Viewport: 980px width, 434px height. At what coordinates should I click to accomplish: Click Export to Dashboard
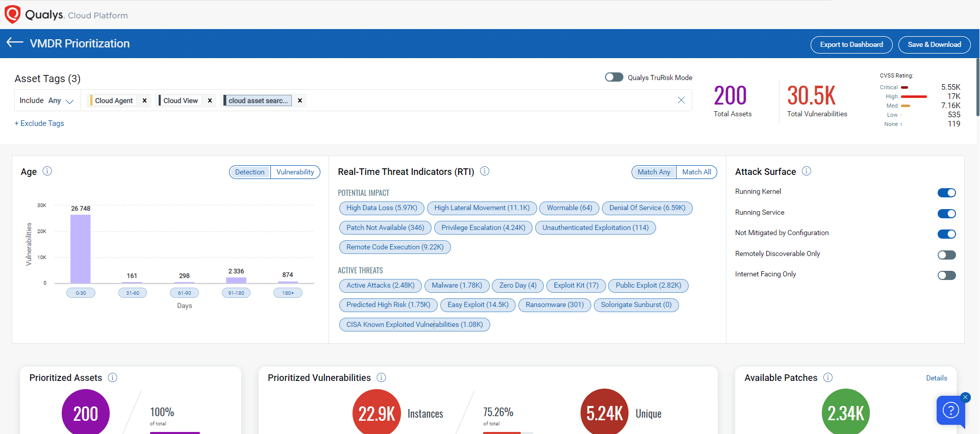click(851, 44)
